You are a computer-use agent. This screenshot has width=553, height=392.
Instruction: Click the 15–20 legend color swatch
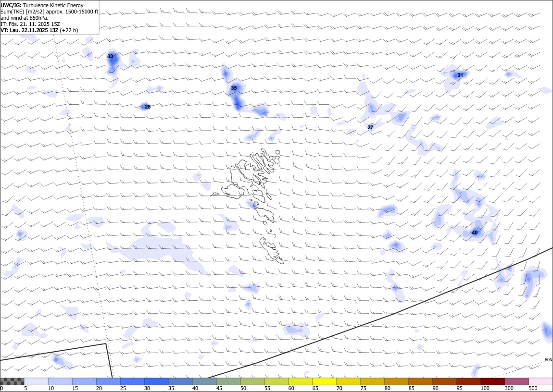[84, 381]
